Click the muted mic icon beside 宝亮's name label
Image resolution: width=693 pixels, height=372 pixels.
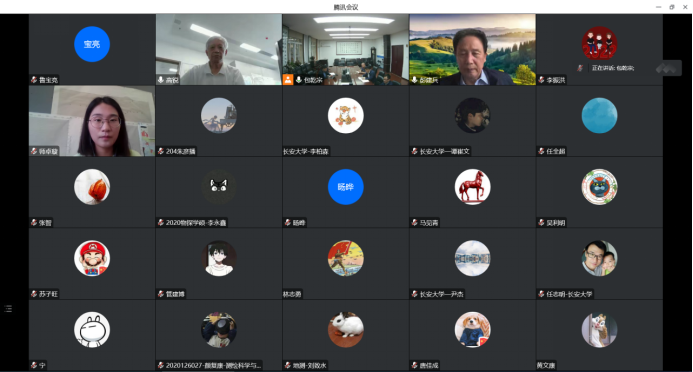click(x=34, y=80)
